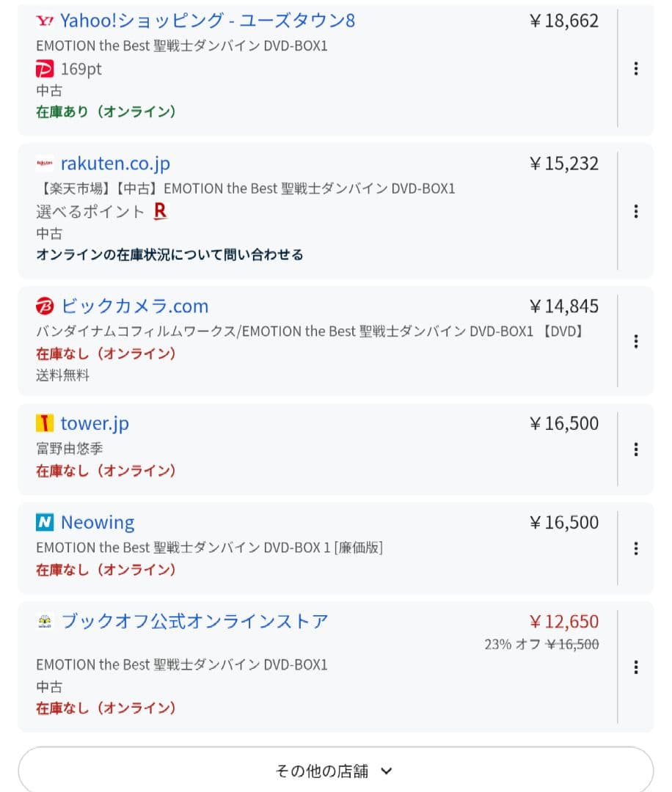Go to the ビックカメラ.com store page
This screenshot has width=672, height=792.
134,306
